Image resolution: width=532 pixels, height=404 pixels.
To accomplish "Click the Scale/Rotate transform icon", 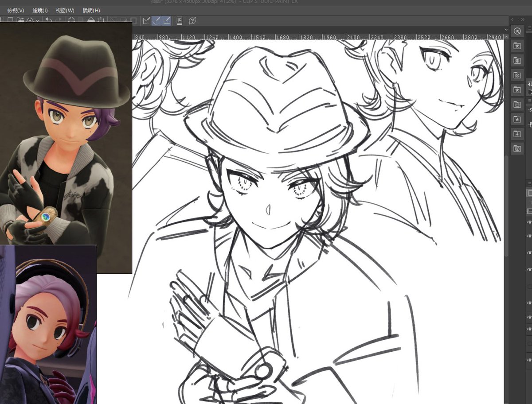I will (x=101, y=20).
